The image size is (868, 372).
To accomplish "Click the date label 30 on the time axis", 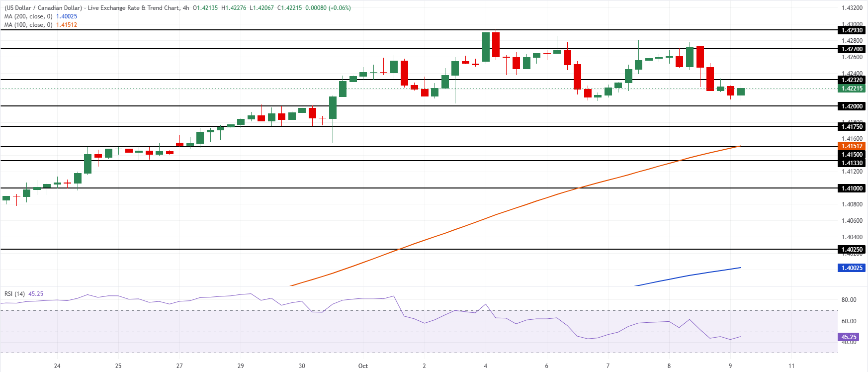I will [302, 366].
